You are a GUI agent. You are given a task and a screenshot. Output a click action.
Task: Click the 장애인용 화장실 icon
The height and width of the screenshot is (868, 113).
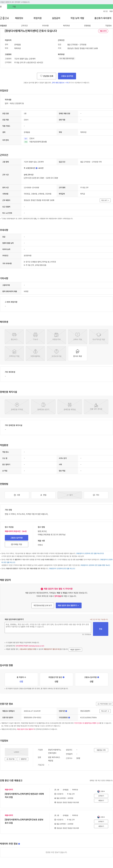(70, 404)
